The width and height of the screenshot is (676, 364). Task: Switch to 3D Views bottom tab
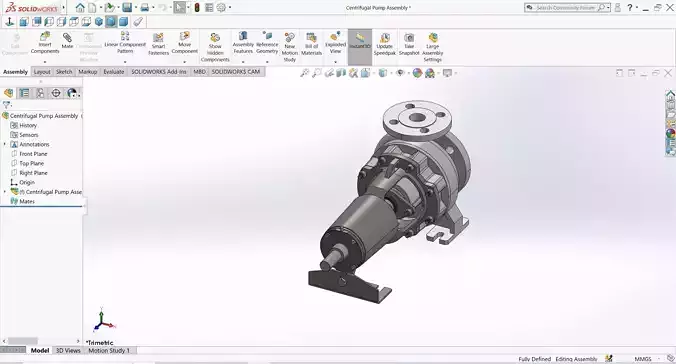pyautogui.click(x=68, y=351)
